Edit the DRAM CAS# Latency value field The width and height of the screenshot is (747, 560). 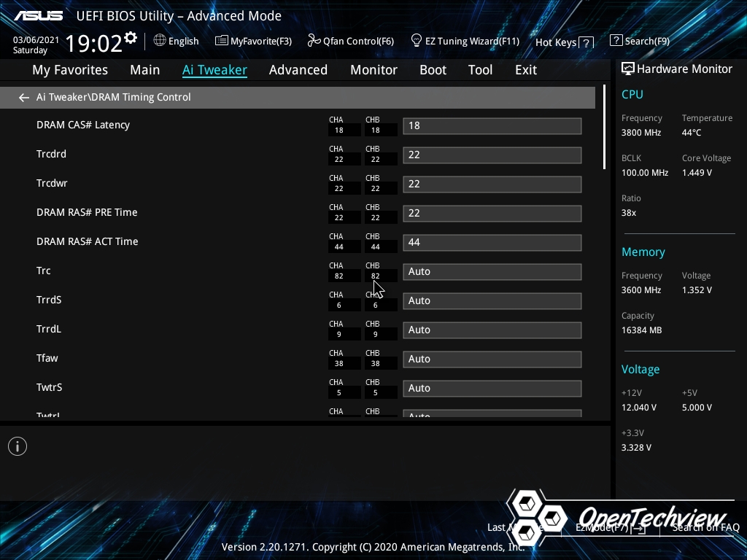(x=492, y=125)
